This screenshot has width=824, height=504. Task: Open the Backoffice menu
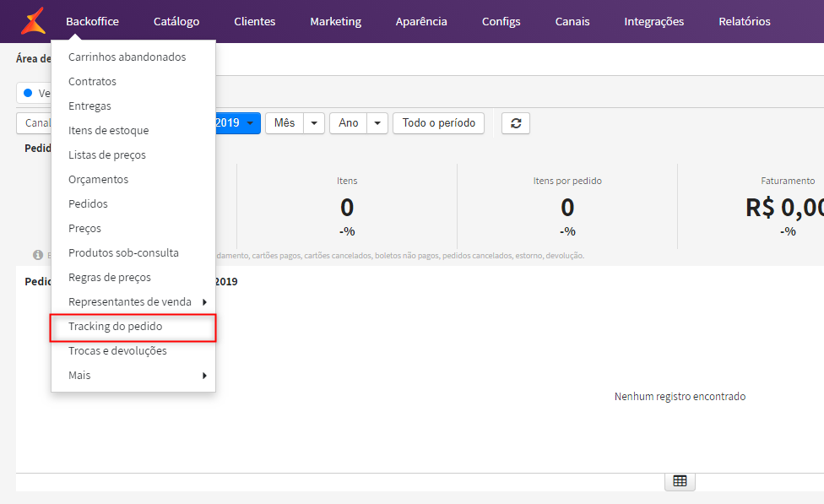tap(92, 22)
